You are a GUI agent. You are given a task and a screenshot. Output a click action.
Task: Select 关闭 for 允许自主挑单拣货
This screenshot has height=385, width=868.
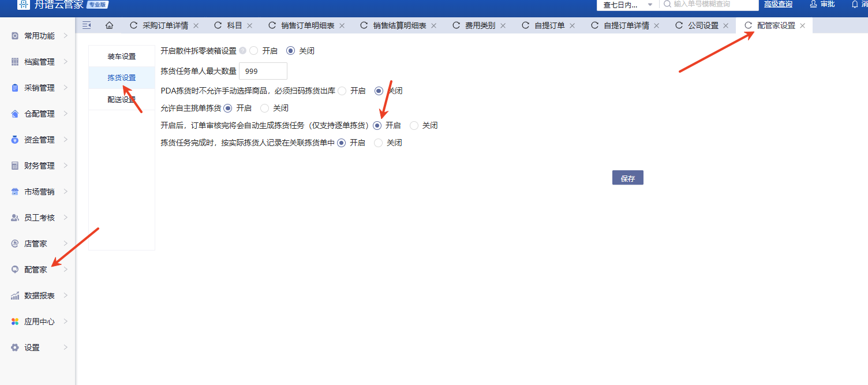[265, 108]
